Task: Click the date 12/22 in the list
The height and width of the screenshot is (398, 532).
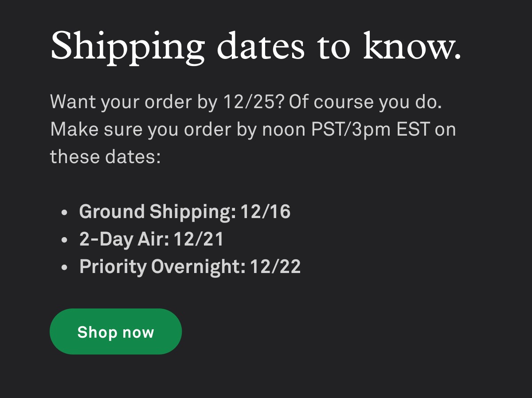Action: coord(276,266)
